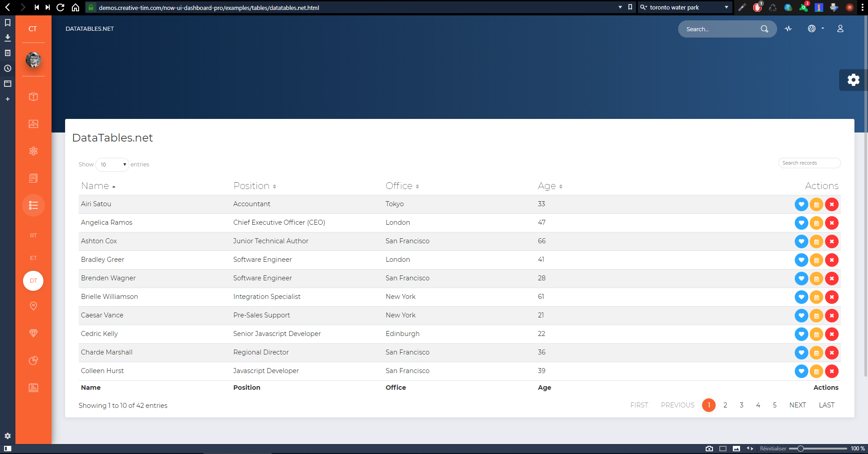Go to the NEXT page of entries
Image resolution: width=868 pixels, height=454 pixels.
797,405
